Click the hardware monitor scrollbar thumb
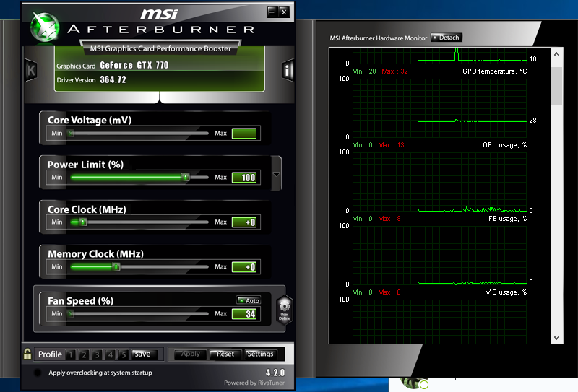 (x=556, y=86)
